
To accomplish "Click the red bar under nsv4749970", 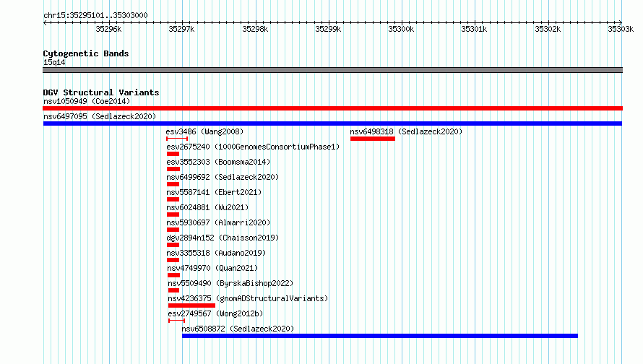I will (x=174, y=275).
